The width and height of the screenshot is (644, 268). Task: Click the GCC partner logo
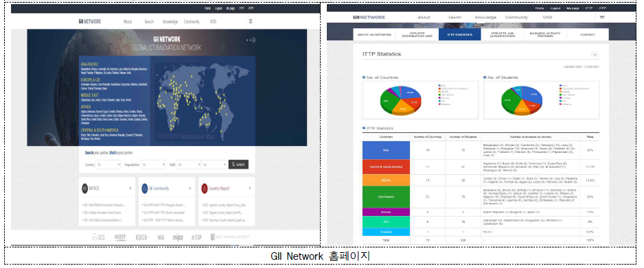pos(100,237)
